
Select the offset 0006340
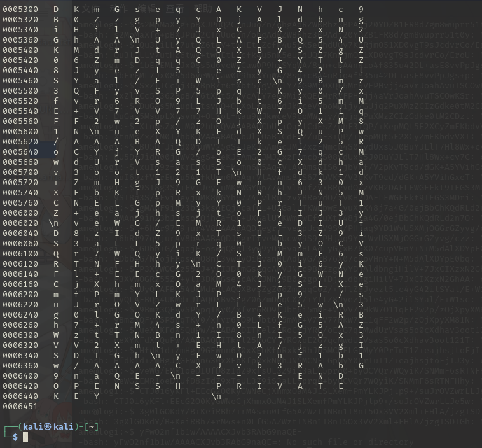[20, 355]
